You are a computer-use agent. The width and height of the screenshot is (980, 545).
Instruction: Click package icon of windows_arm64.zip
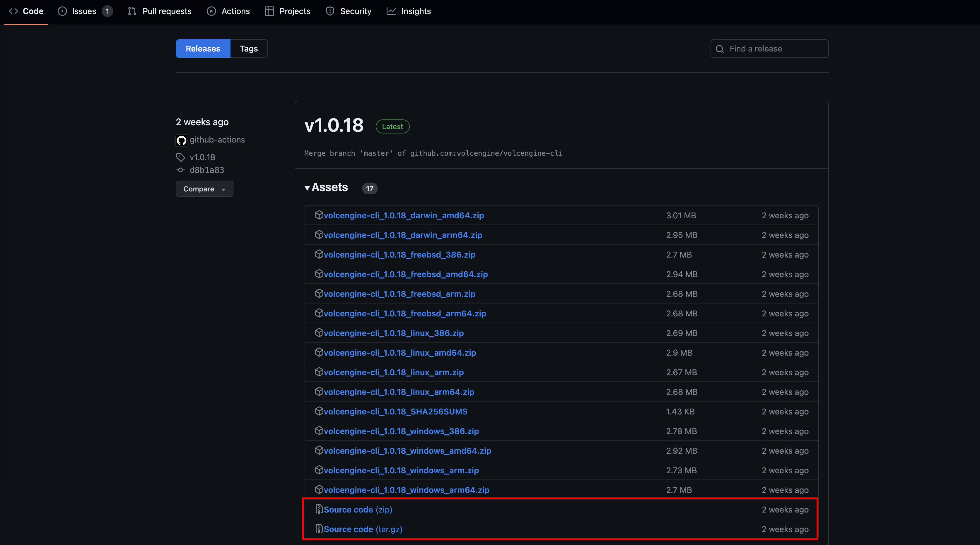tap(319, 489)
